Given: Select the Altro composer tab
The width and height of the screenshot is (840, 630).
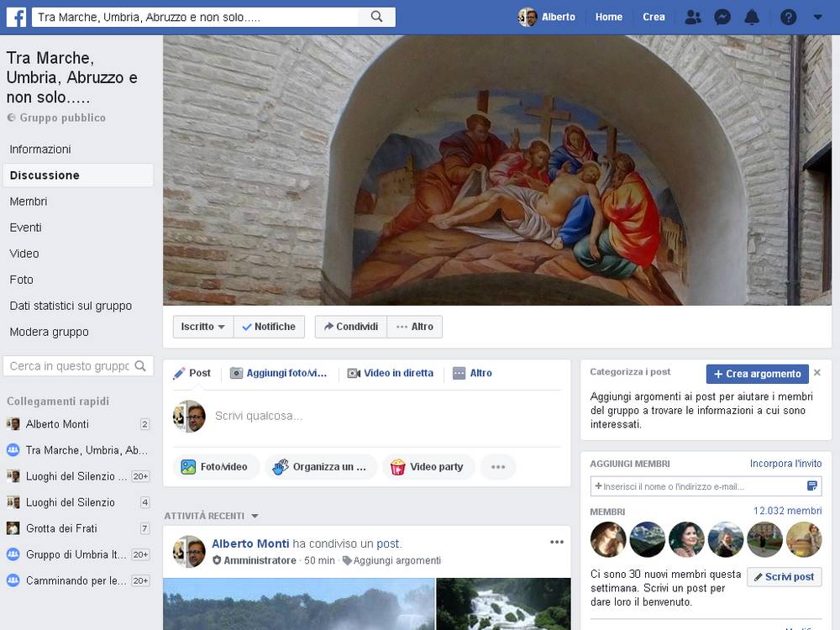Looking at the screenshot, I should point(472,374).
